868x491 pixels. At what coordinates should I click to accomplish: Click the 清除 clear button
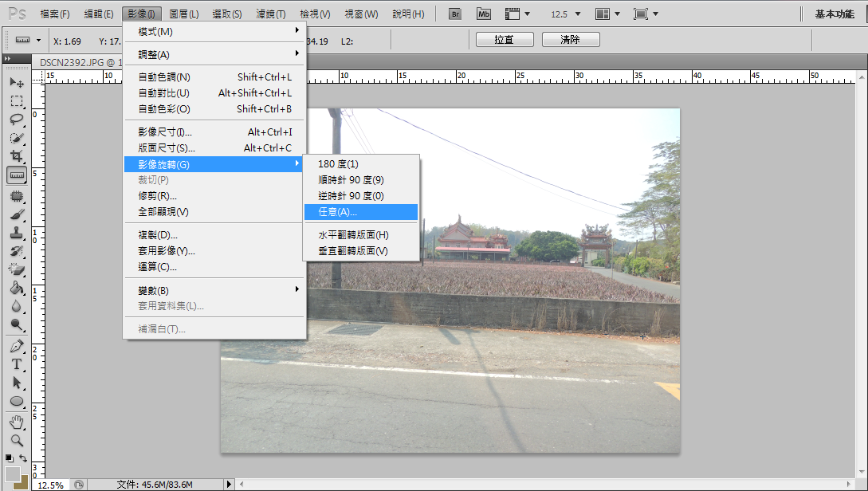coord(571,40)
